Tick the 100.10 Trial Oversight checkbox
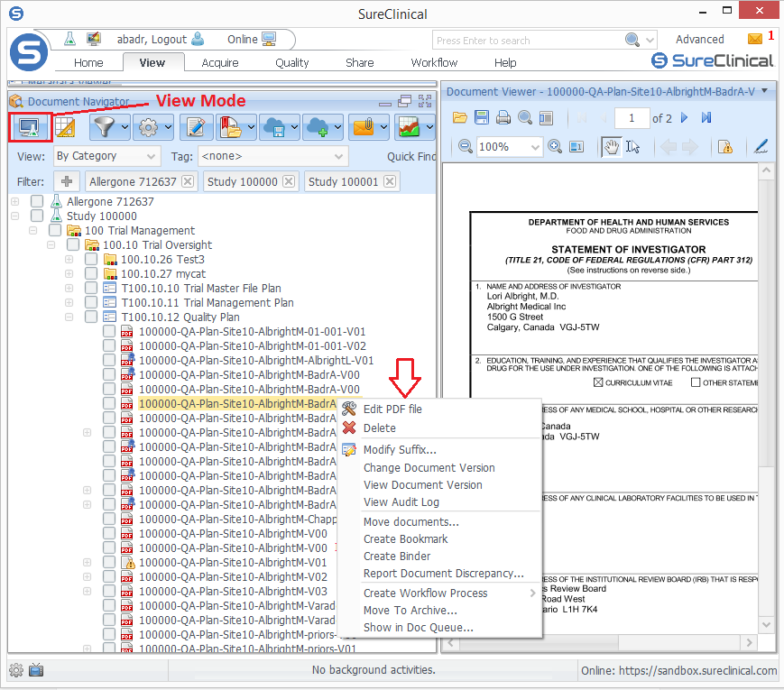The width and height of the screenshot is (784, 690). pyautogui.click(x=73, y=244)
